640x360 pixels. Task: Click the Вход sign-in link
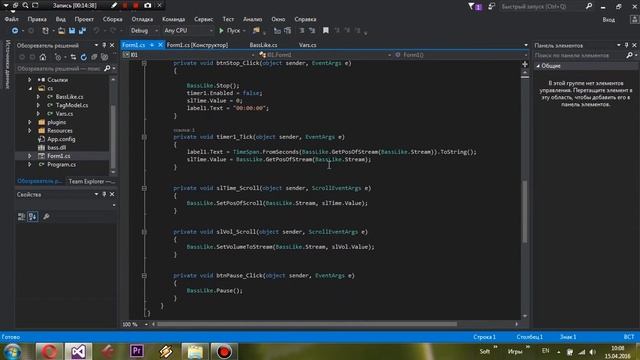coord(609,20)
